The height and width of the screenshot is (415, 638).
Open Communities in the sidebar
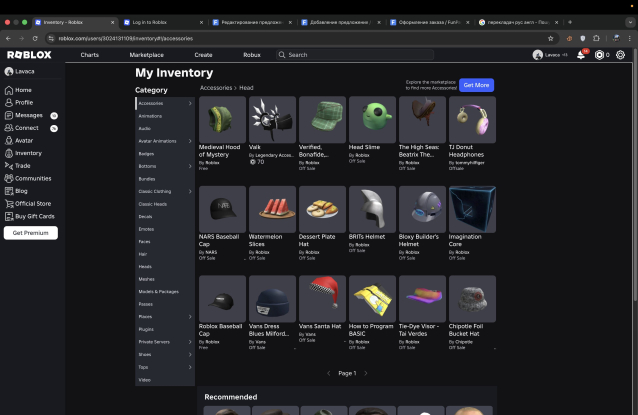pos(32,178)
